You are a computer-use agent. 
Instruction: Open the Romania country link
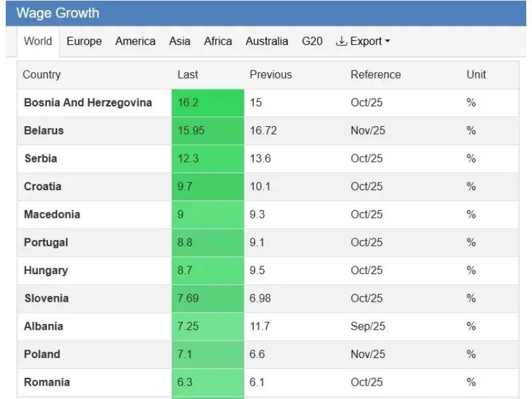47,382
